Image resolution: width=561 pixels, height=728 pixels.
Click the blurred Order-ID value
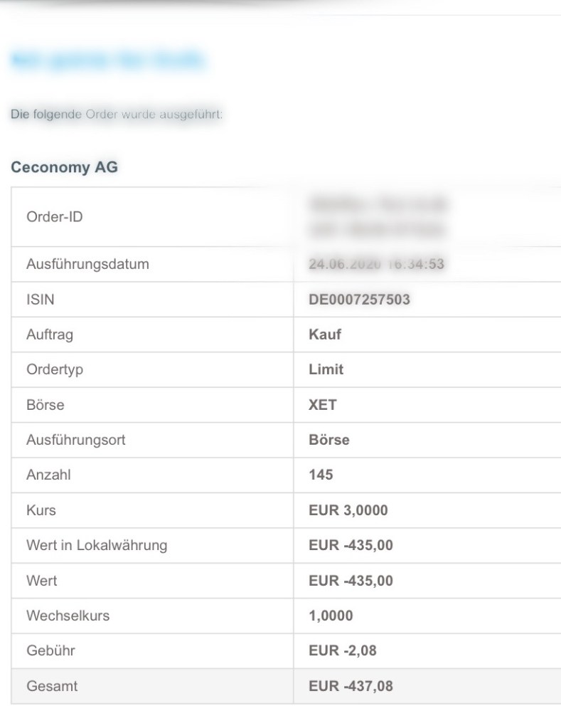coord(377,217)
